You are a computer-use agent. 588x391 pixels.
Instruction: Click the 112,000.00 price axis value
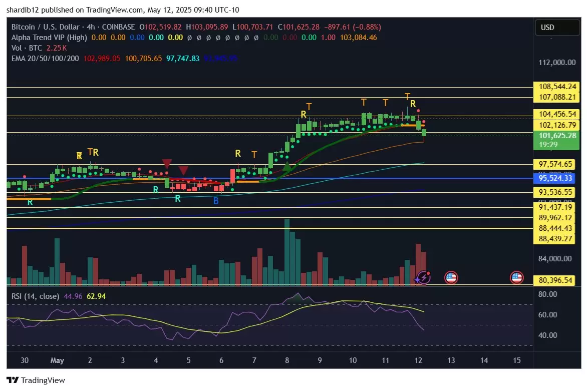[x=557, y=63]
